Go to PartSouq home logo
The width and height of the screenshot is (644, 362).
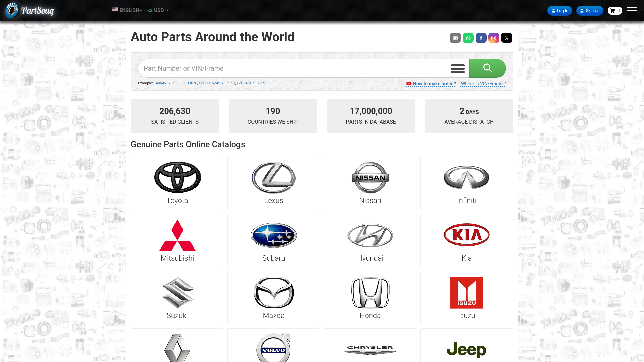tap(30, 10)
